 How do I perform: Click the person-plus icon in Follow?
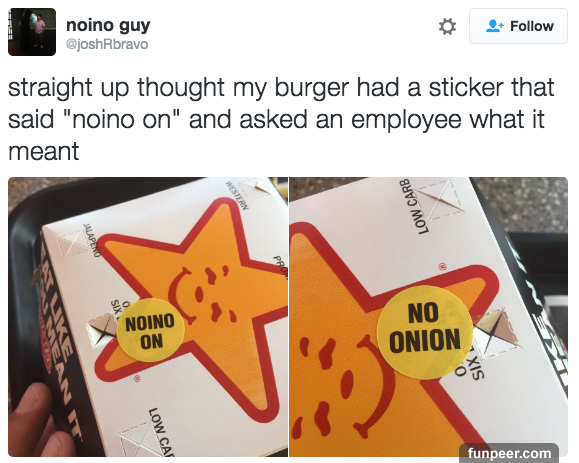point(494,26)
